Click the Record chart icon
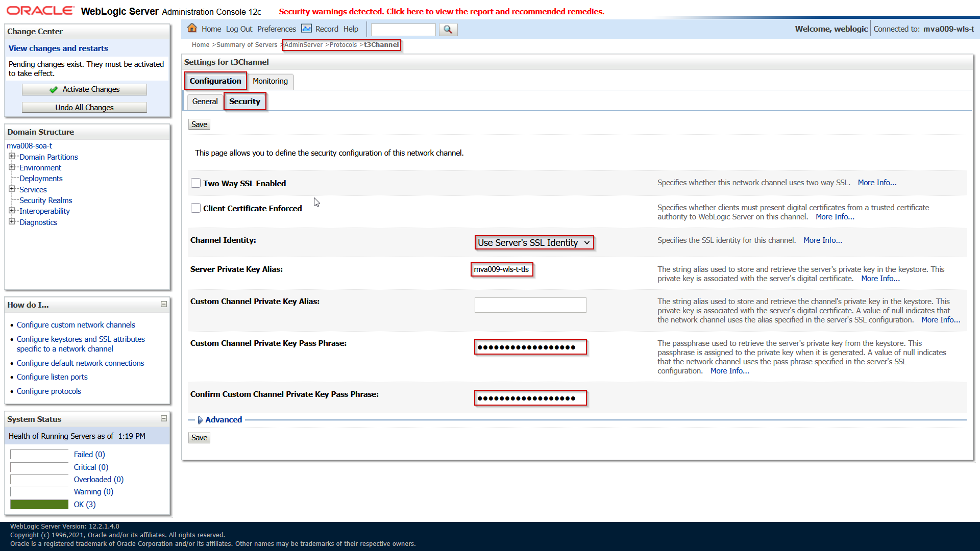The width and height of the screenshot is (980, 551). point(306,29)
